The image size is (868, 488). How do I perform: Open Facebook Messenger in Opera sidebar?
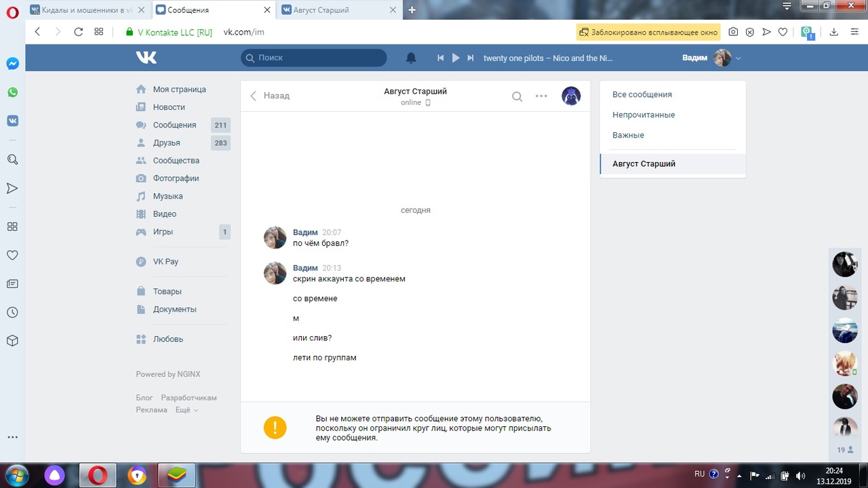click(12, 64)
